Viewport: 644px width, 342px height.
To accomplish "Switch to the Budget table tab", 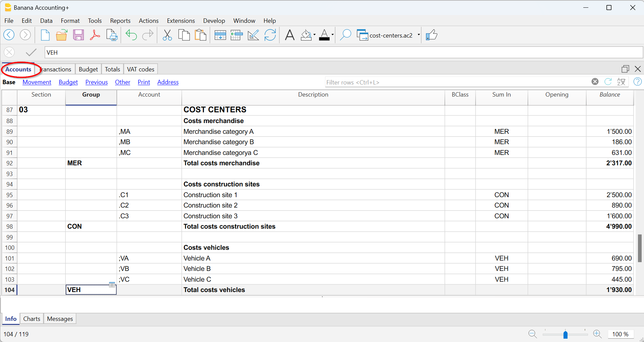I will pos(88,69).
